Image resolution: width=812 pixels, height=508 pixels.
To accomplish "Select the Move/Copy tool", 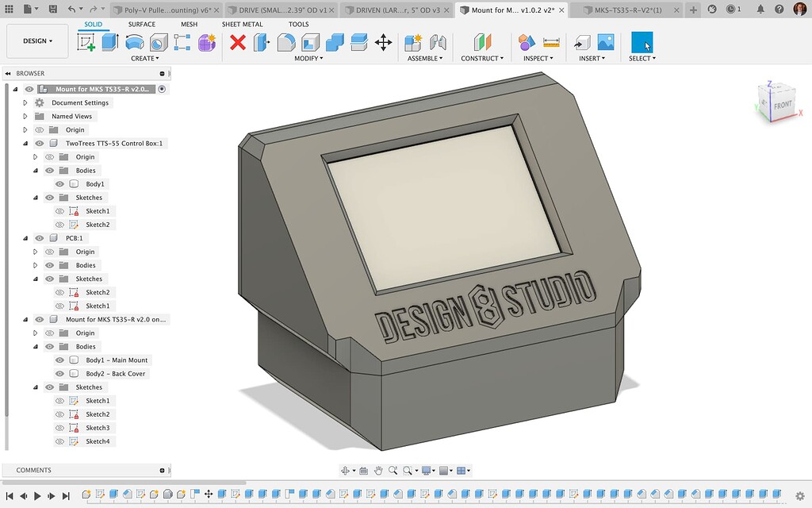I will pyautogui.click(x=383, y=42).
